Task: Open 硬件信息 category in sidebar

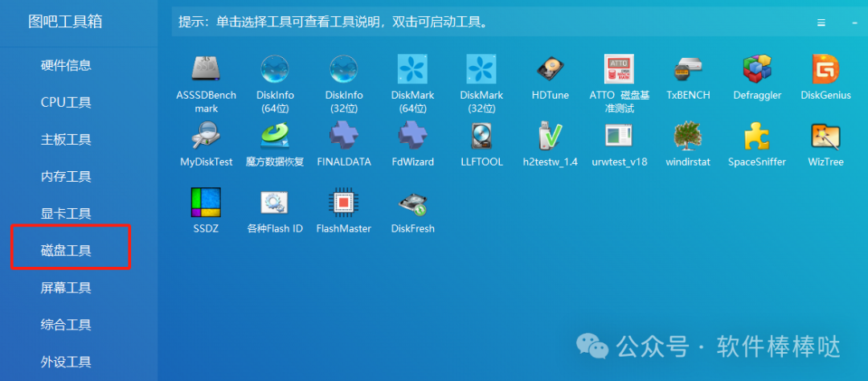Action: [x=66, y=65]
